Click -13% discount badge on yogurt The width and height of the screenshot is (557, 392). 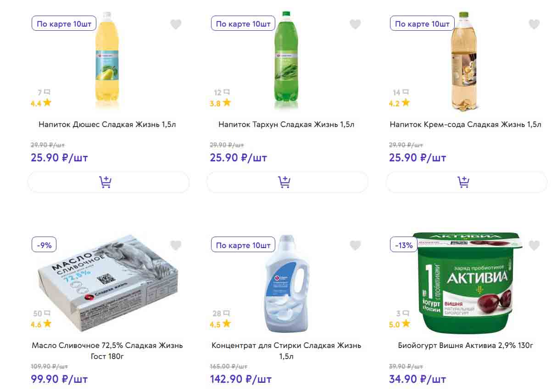coord(404,245)
